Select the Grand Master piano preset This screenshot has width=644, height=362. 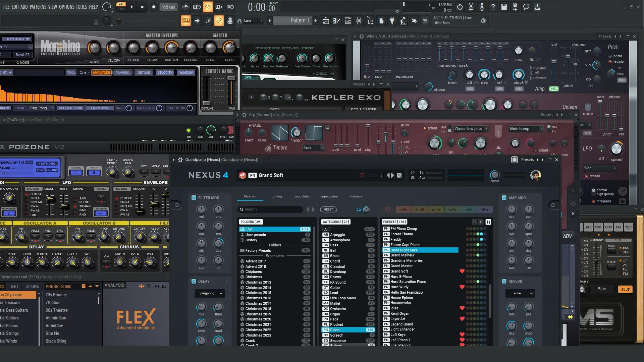pos(401,266)
